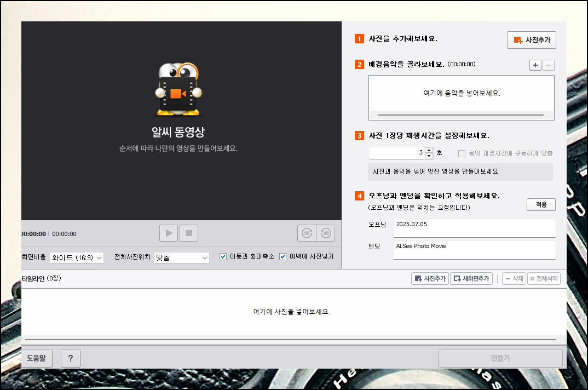Play the video preview
Image resolution: width=588 pixels, height=390 pixels.
click(169, 233)
